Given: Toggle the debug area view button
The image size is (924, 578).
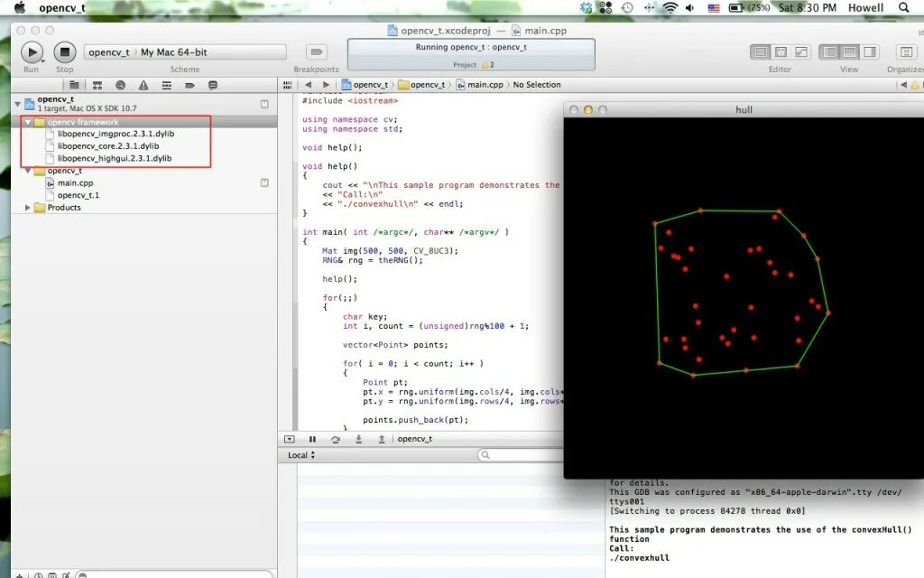Looking at the screenshot, I should (x=849, y=51).
